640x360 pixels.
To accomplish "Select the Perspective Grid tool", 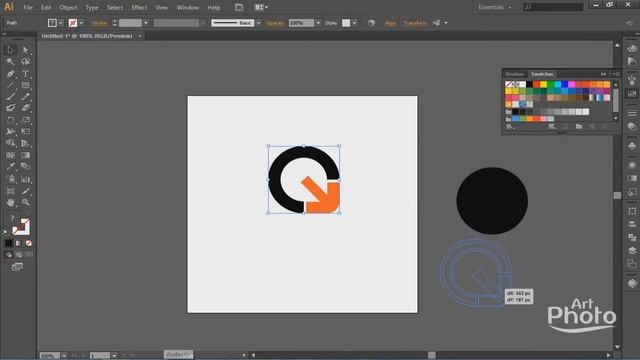I will point(25,143).
